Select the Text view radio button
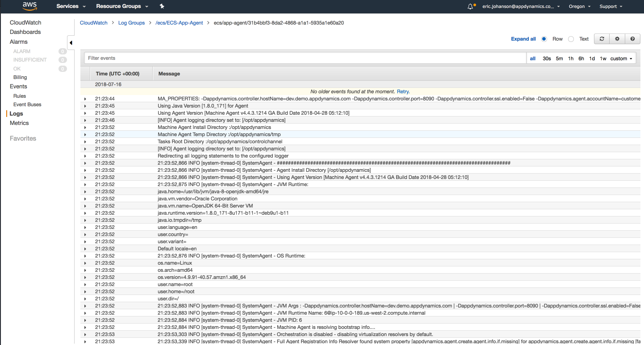 (x=571, y=39)
